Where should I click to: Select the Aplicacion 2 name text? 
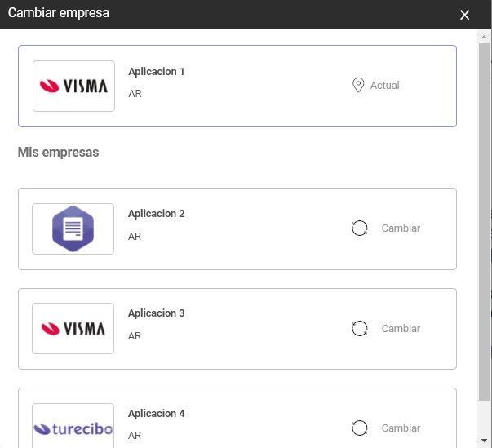(x=157, y=214)
